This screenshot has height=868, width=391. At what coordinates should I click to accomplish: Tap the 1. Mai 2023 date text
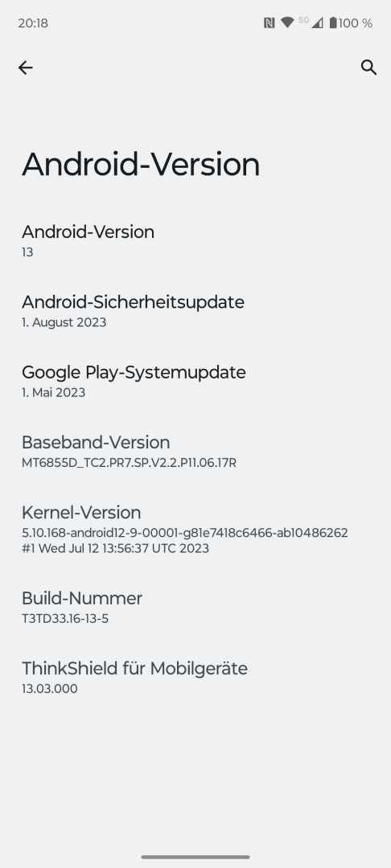pos(53,392)
